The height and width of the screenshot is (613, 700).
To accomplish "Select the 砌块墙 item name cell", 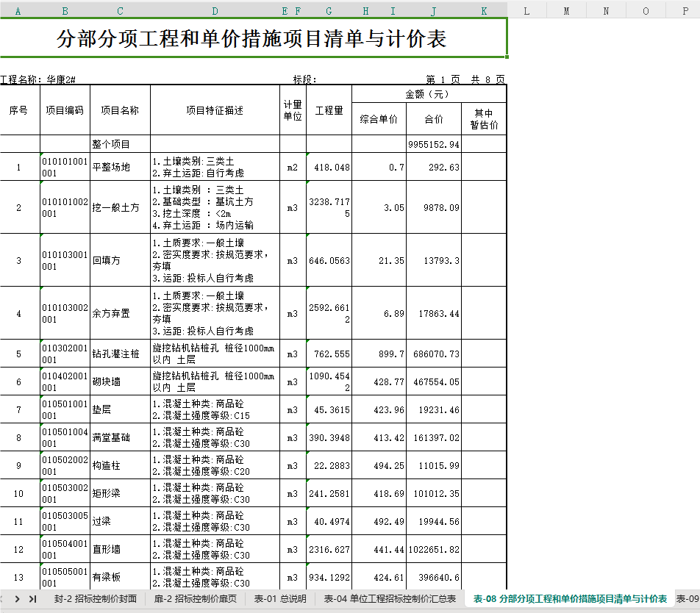I will [120, 381].
